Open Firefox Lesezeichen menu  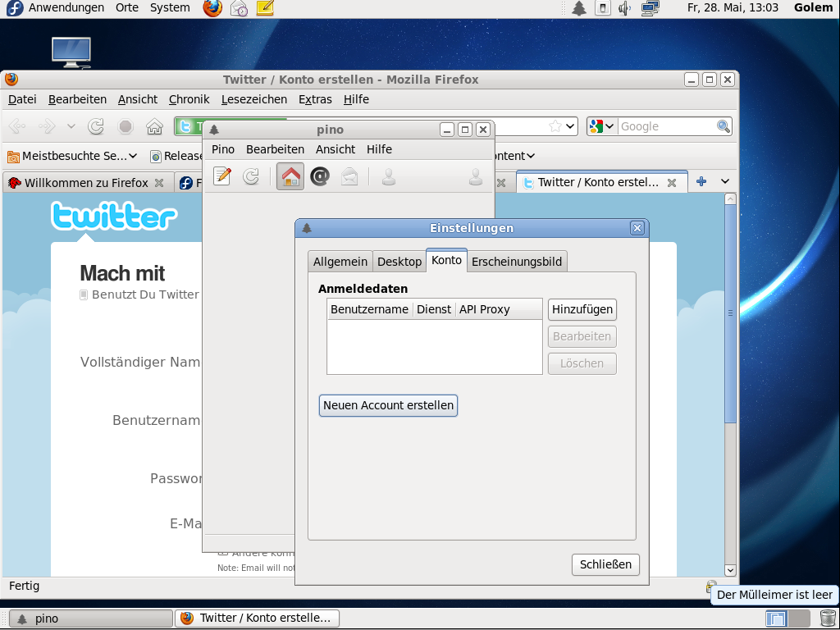click(254, 99)
